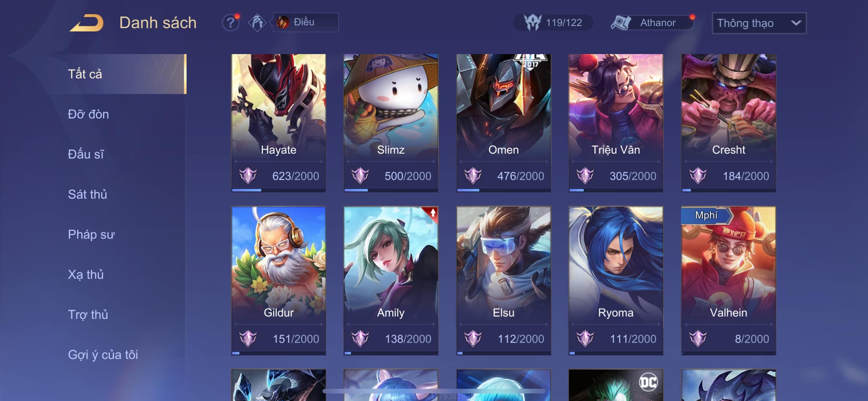Screen dimensions: 868x401
Task: Click Slimz's 500/2000 mastery progress bar
Action: point(391,190)
